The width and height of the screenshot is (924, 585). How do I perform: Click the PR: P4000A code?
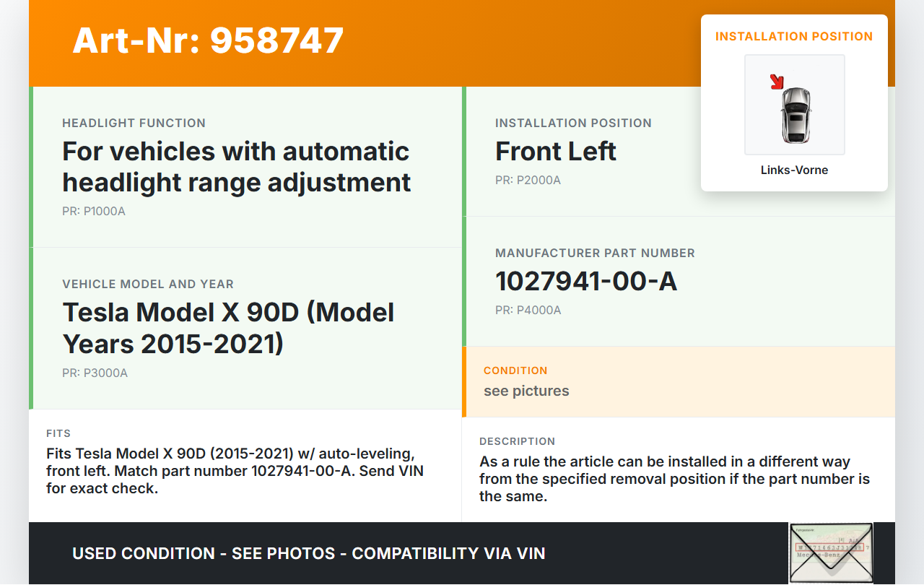tap(528, 311)
